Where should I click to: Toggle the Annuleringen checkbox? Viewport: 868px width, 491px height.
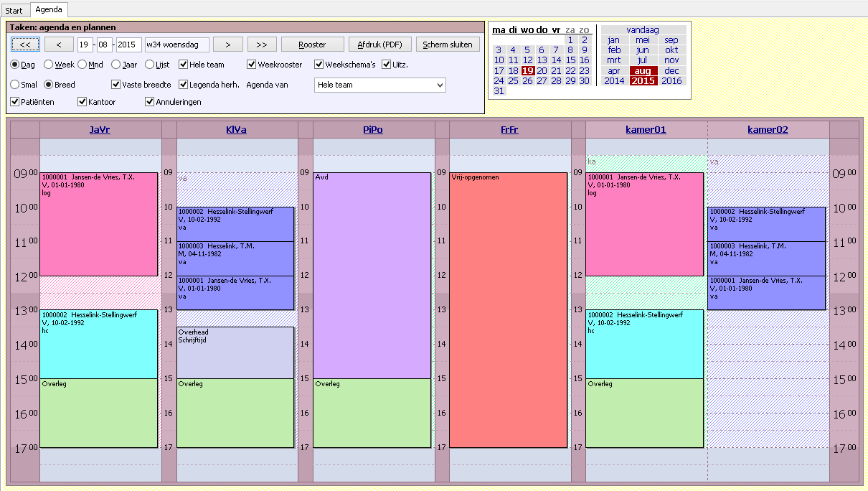[x=150, y=102]
